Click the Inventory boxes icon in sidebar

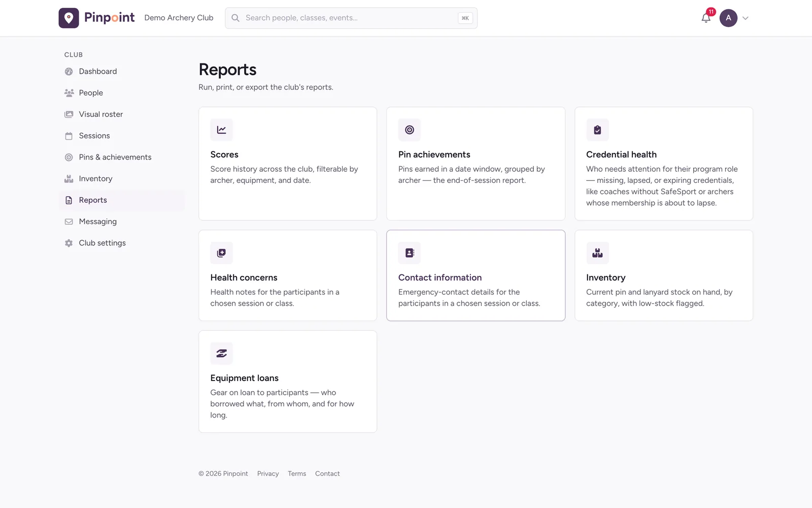tap(69, 179)
